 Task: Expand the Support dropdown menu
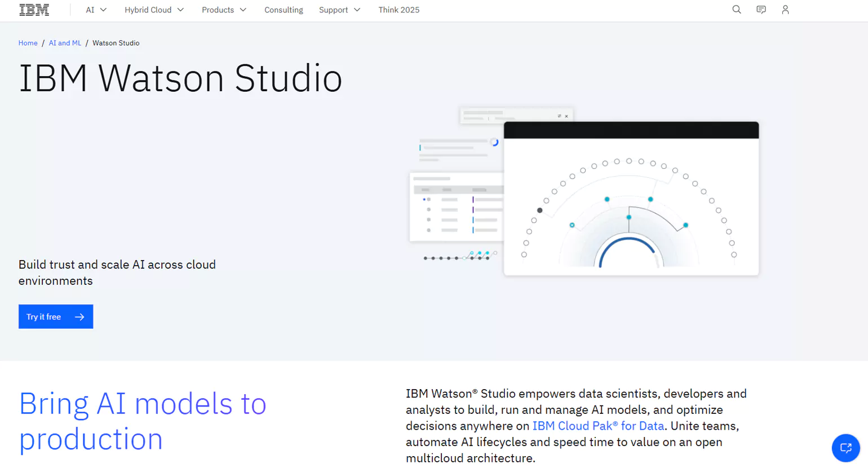(339, 10)
